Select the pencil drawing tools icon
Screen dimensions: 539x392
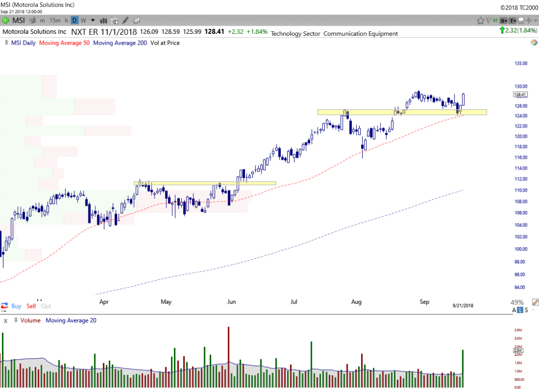click(x=126, y=20)
